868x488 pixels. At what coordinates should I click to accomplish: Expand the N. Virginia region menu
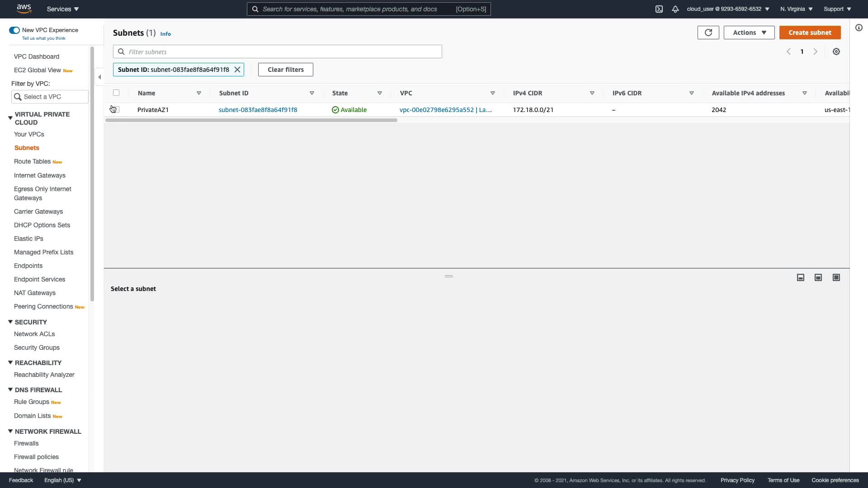tap(796, 9)
